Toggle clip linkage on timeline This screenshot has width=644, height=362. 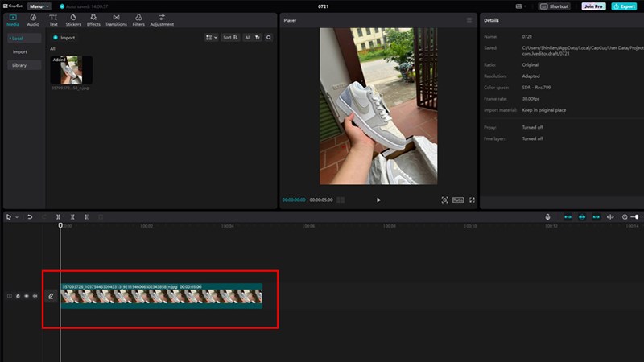(x=596, y=216)
